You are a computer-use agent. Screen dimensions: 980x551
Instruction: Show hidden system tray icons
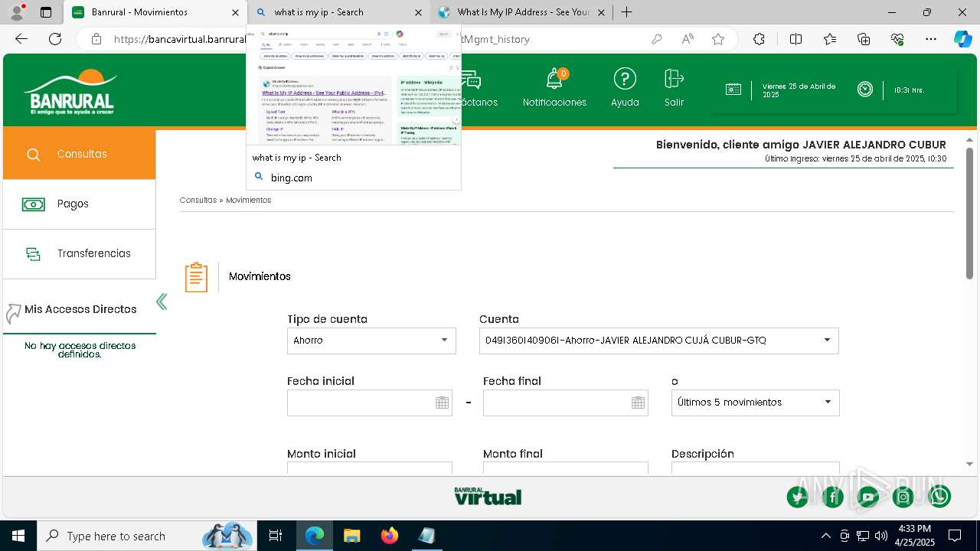pyautogui.click(x=825, y=536)
